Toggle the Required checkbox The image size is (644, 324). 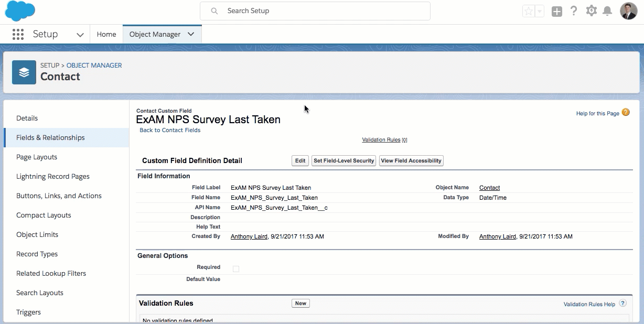point(236,269)
